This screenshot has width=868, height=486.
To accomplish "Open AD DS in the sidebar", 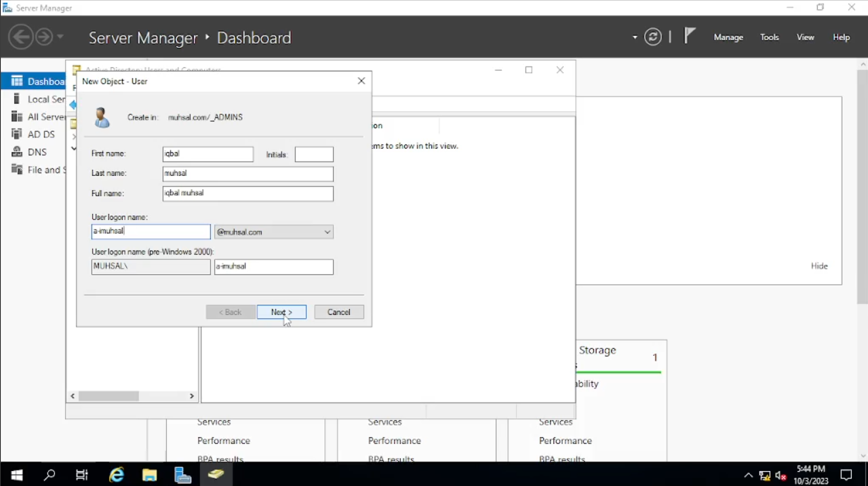I will (x=41, y=134).
